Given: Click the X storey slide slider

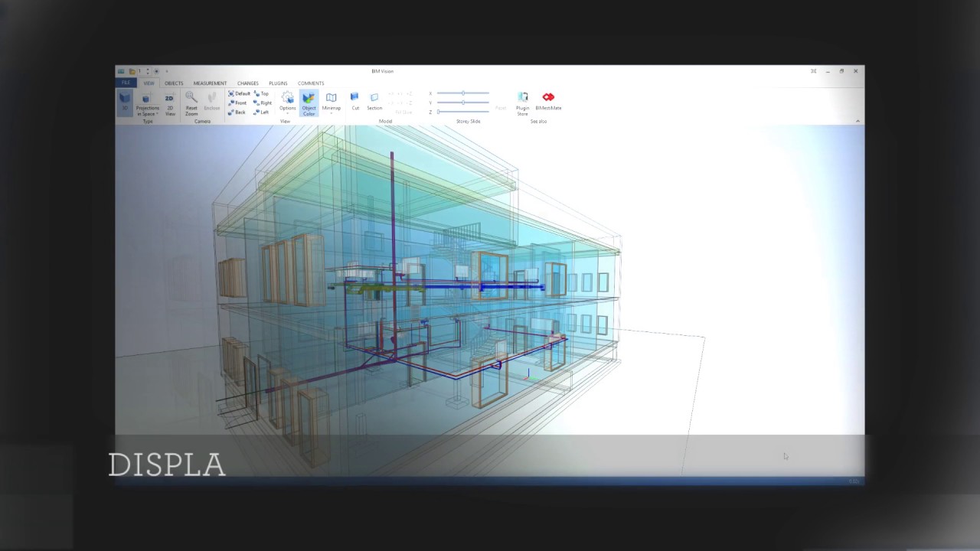Looking at the screenshot, I should point(463,93).
